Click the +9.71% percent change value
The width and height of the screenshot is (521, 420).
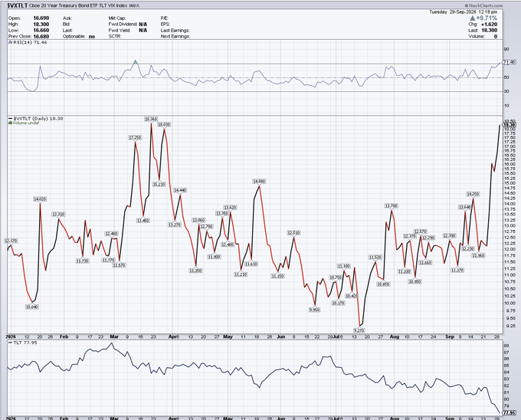(487, 18)
